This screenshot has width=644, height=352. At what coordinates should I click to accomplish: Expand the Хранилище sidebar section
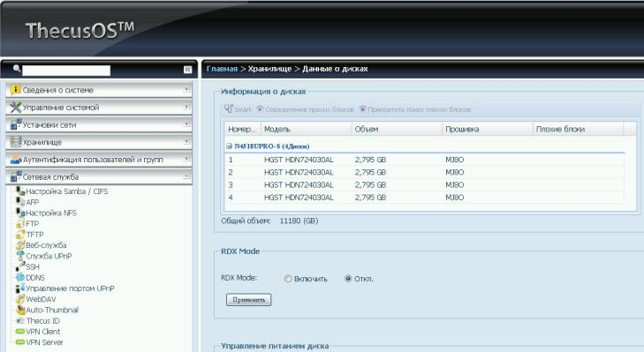[x=99, y=142]
